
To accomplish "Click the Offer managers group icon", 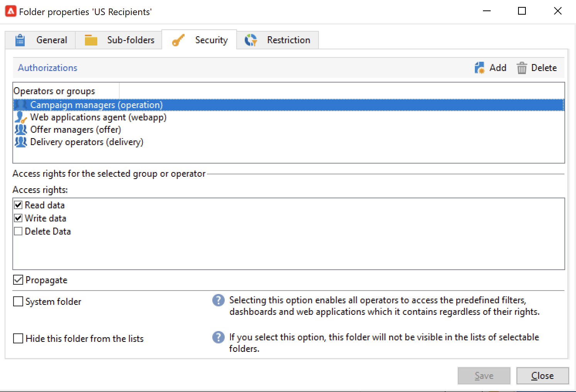I will point(20,130).
